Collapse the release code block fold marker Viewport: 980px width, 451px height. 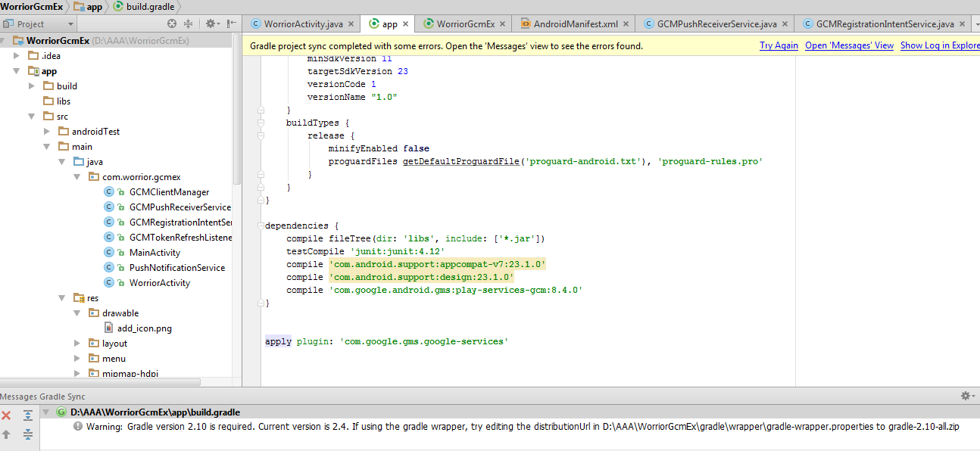(261, 135)
